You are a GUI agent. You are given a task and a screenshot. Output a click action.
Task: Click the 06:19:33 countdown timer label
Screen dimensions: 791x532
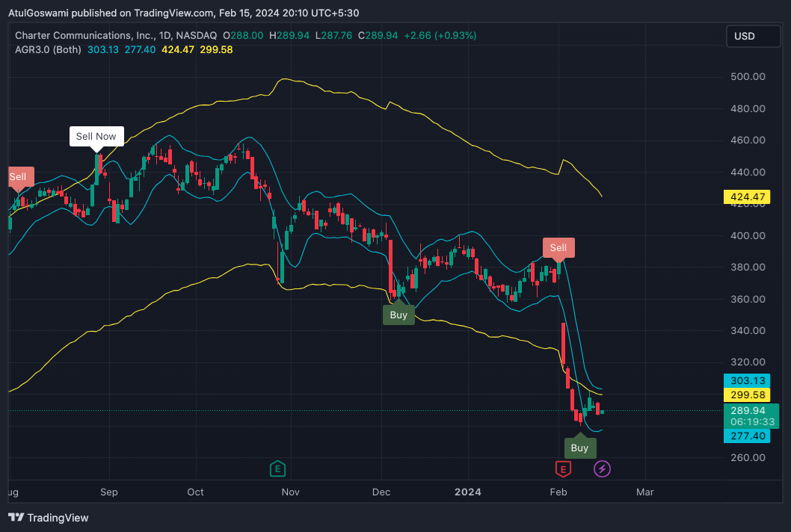click(751, 422)
